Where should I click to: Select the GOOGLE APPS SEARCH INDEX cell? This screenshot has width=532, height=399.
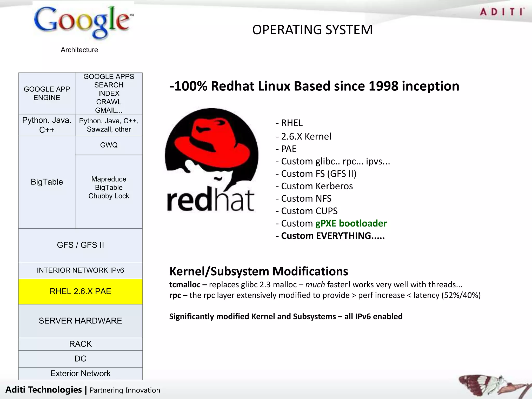click(x=109, y=94)
